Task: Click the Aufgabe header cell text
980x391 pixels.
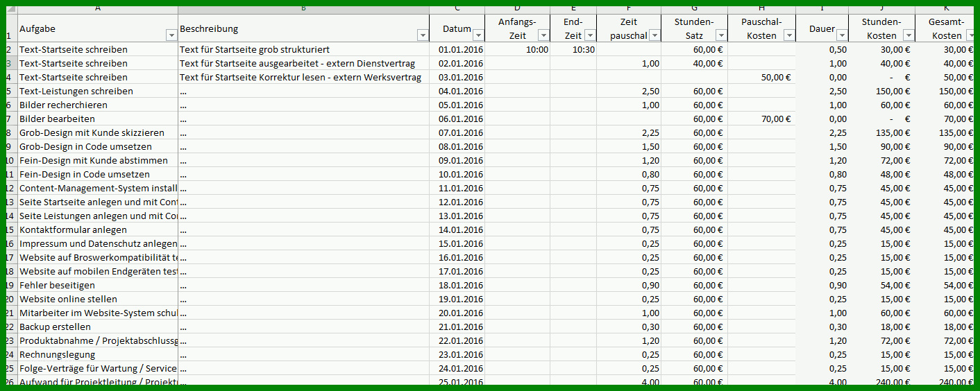Action: coord(37,29)
